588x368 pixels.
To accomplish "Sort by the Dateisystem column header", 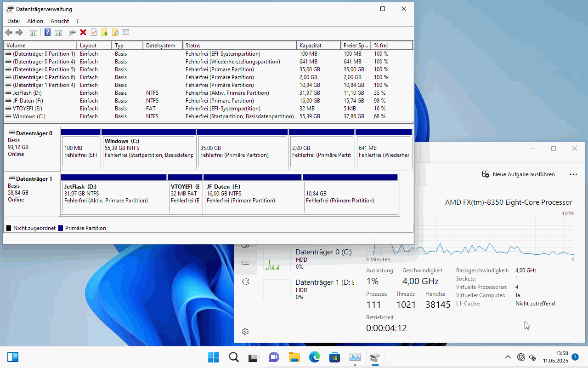I will (x=163, y=46).
